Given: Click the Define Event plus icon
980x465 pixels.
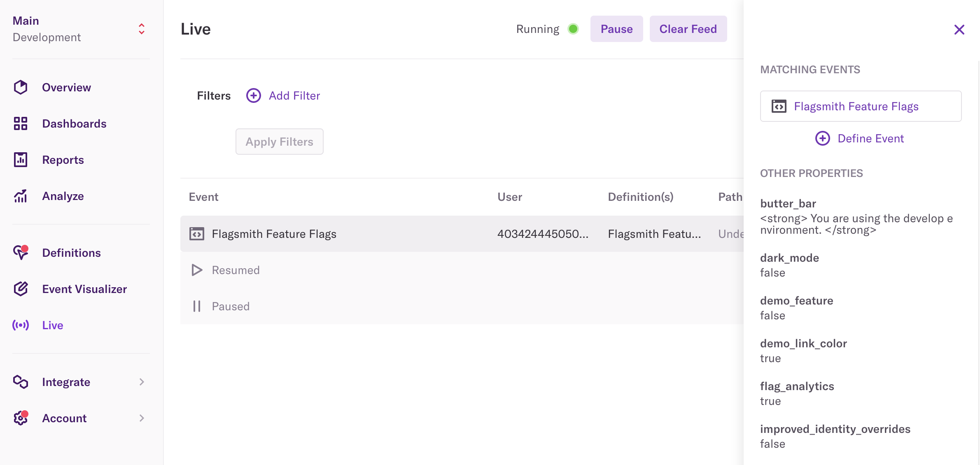Looking at the screenshot, I should 823,138.
